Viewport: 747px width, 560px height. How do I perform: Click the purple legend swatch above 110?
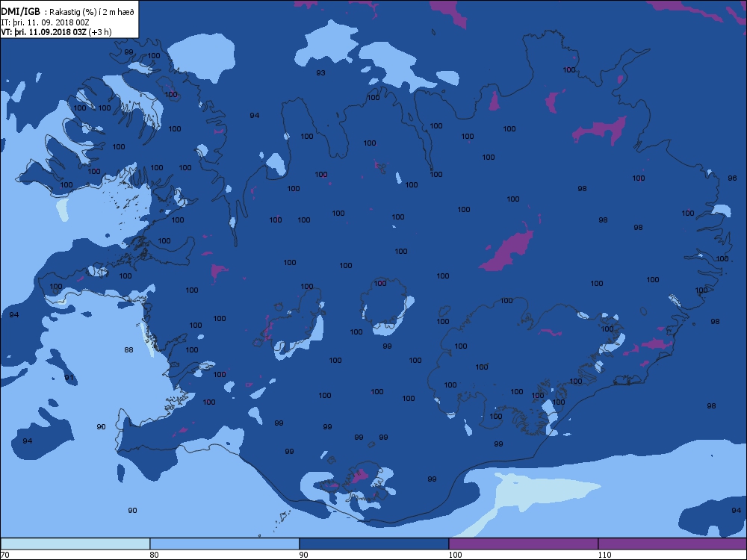coord(672,544)
